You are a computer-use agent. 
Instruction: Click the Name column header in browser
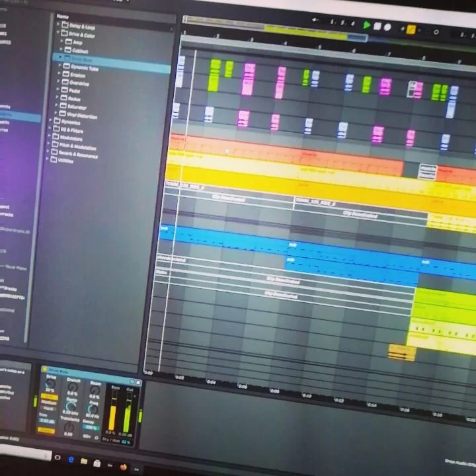pyautogui.click(x=63, y=17)
